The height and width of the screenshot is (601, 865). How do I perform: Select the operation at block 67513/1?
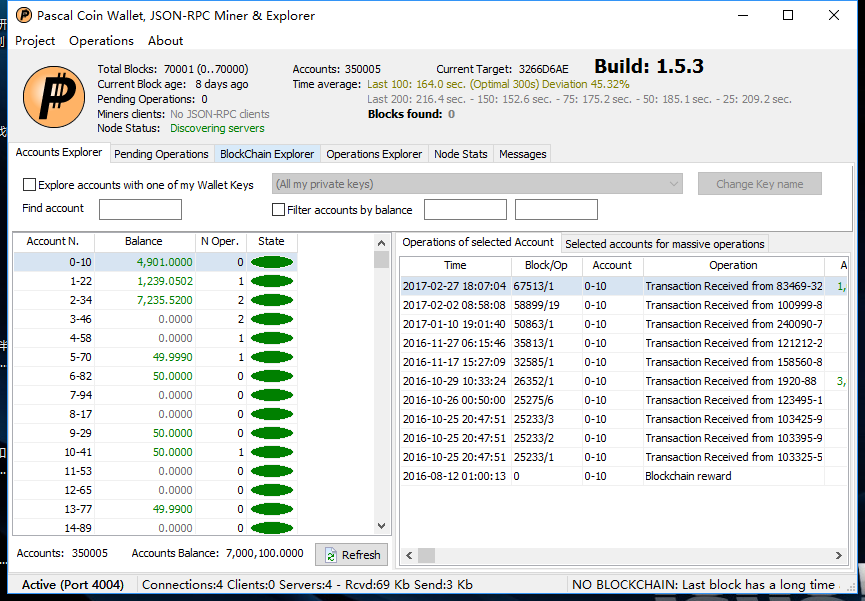click(623, 286)
